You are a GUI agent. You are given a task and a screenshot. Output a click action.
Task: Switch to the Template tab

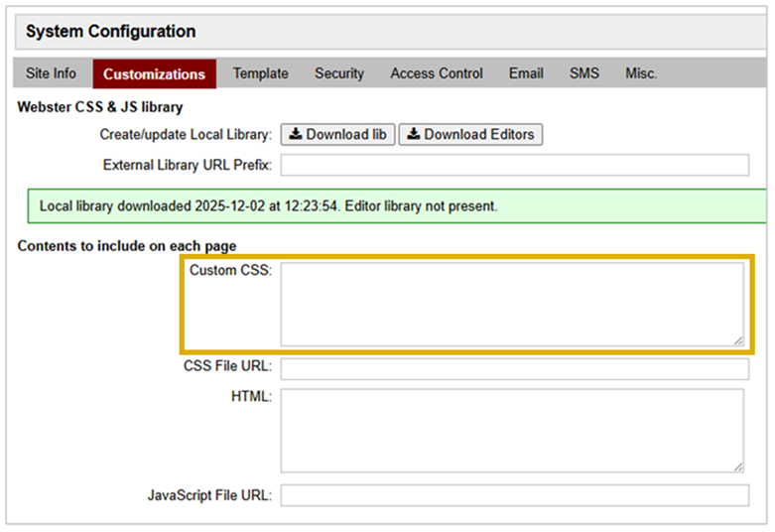[260, 73]
